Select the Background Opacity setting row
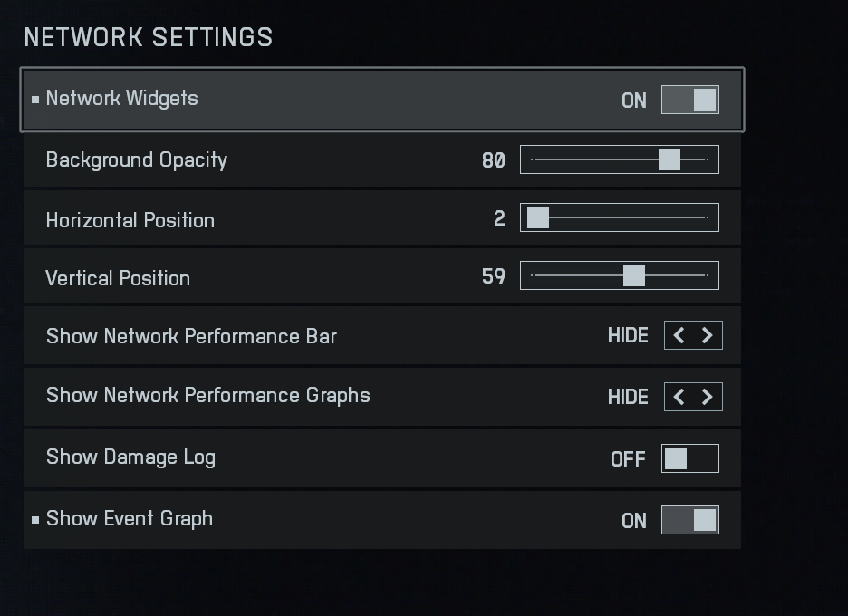848x616 pixels. pyautogui.click(x=272, y=160)
